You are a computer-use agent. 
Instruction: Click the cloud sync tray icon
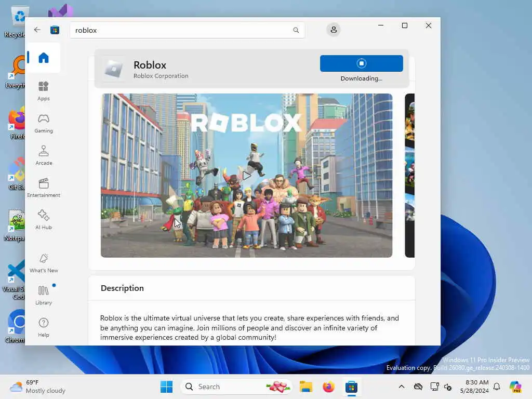click(418, 387)
